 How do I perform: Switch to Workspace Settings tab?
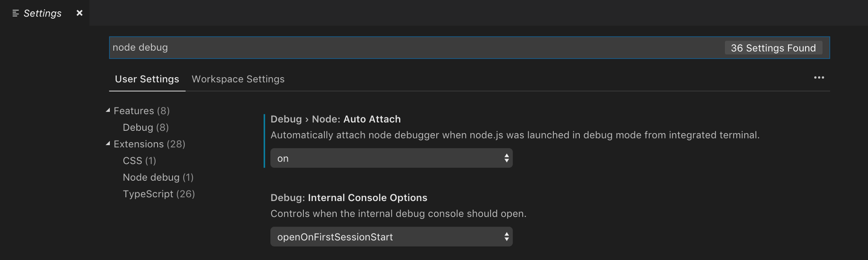click(x=237, y=79)
